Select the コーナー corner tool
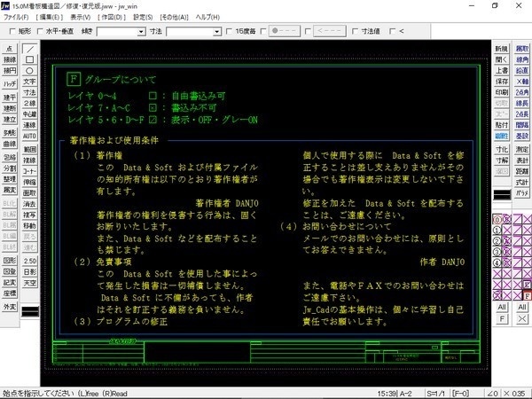Viewport: 532px width, 399px height. point(29,171)
